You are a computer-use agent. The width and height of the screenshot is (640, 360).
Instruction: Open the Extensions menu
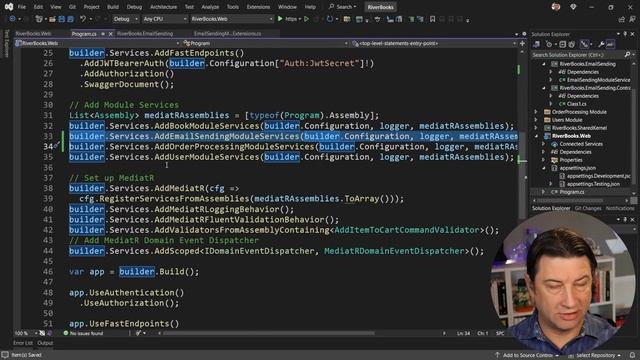coord(258,7)
